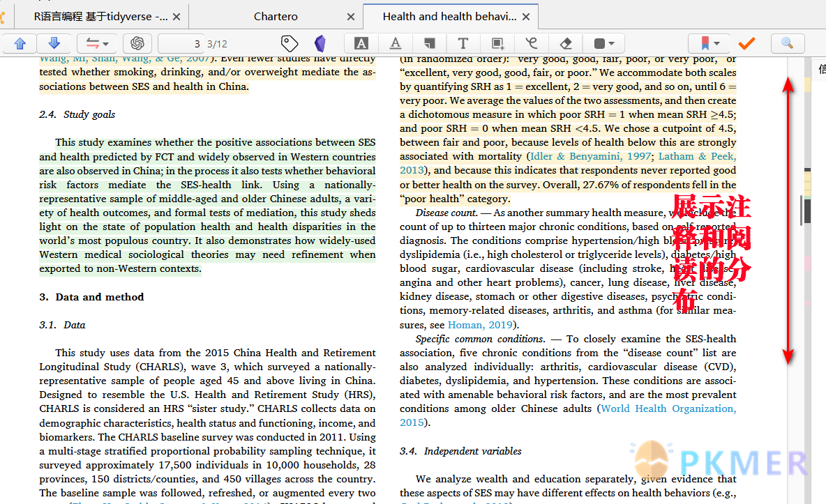The image size is (826, 504).
Task: Click the orange checkmark icon
Action: tap(746, 43)
